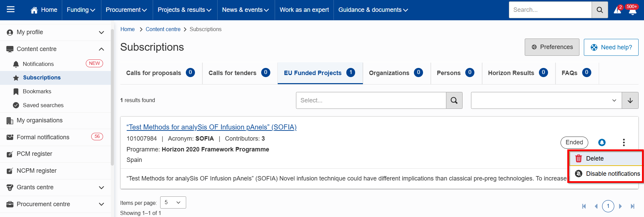
Task: Click the My organisations building icon
Action: tap(10, 121)
